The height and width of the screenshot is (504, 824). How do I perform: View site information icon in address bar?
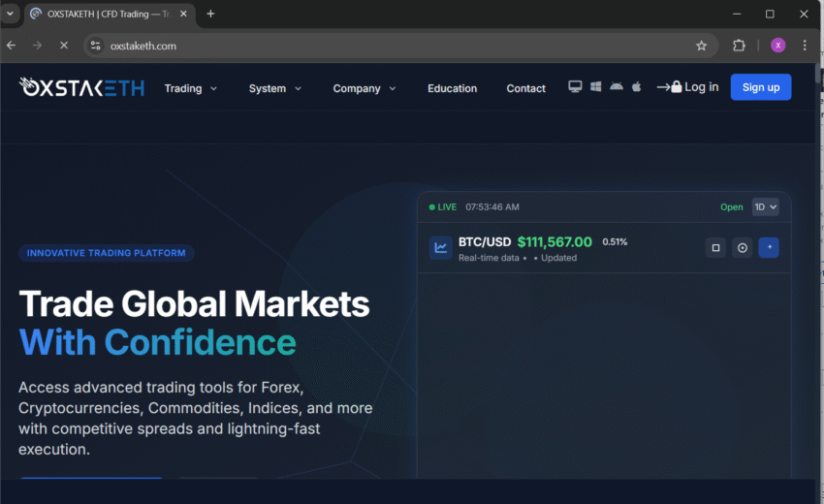[96, 46]
